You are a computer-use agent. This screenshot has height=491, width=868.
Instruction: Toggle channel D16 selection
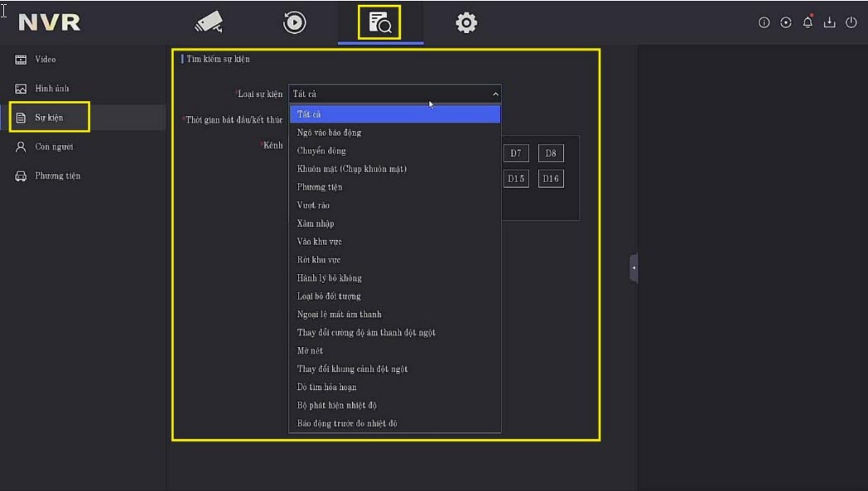pos(551,179)
